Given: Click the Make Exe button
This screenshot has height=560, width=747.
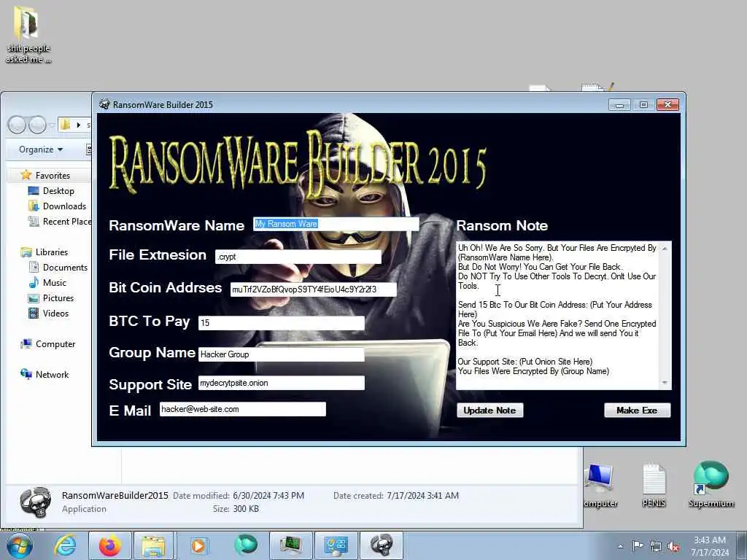Looking at the screenshot, I should (x=637, y=411).
